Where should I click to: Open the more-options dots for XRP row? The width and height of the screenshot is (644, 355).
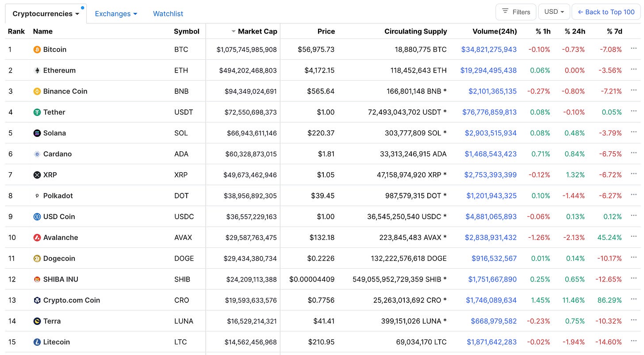point(633,174)
